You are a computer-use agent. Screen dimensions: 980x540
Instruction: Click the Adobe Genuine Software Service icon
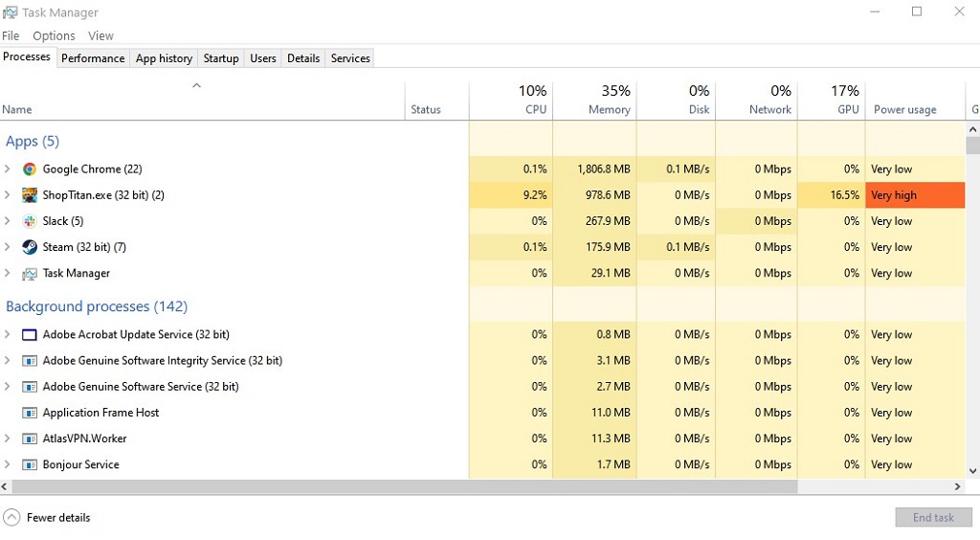click(x=30, y=386)
